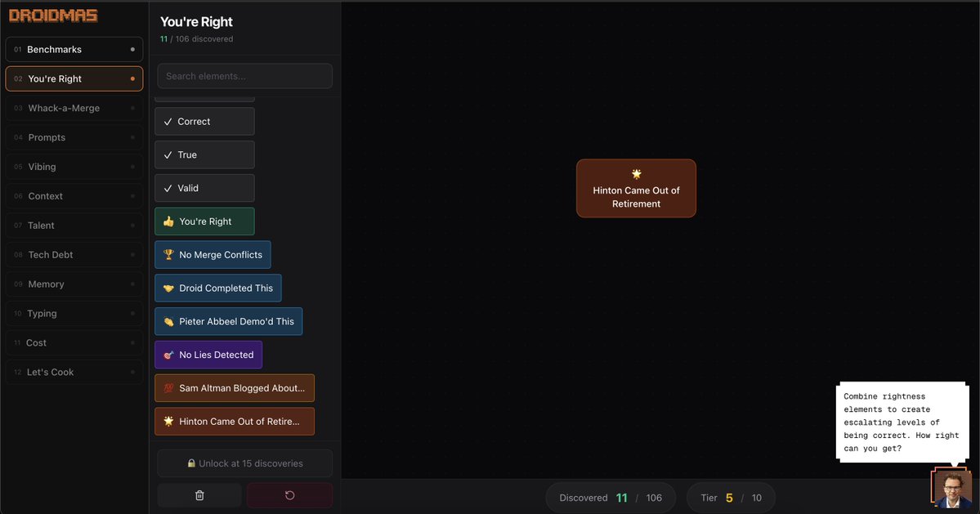Click the star icon on the canvas Hinton card
This screenshot has height=514, width=980.
(x=636, y=174)
